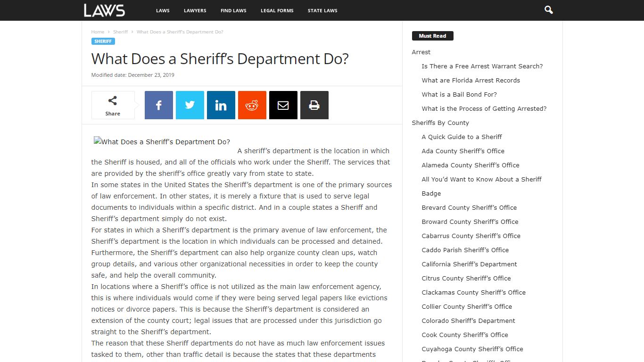Click the broken article image placeholder

coord(162,142)
